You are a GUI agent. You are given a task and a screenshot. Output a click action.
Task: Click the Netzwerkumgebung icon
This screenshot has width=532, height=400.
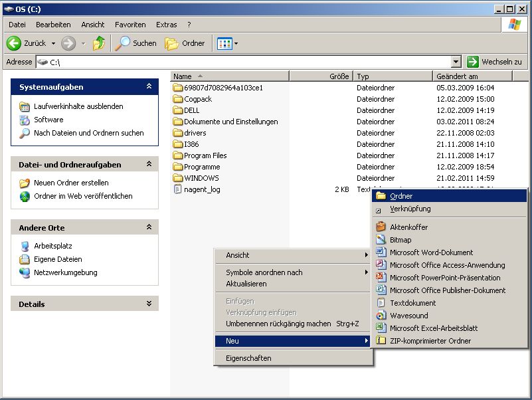coord(25,272)
